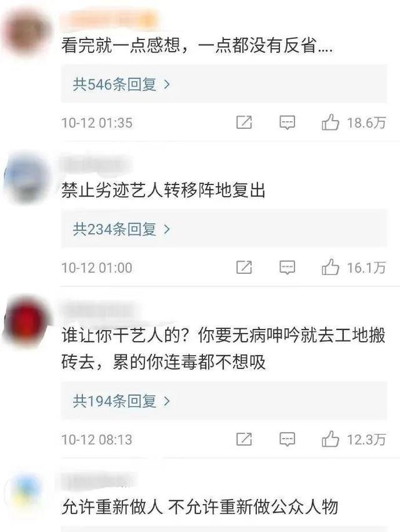400x532 pixels.
Task: Select comment 看完就一点感想
Action: click(x=197, y=45)
